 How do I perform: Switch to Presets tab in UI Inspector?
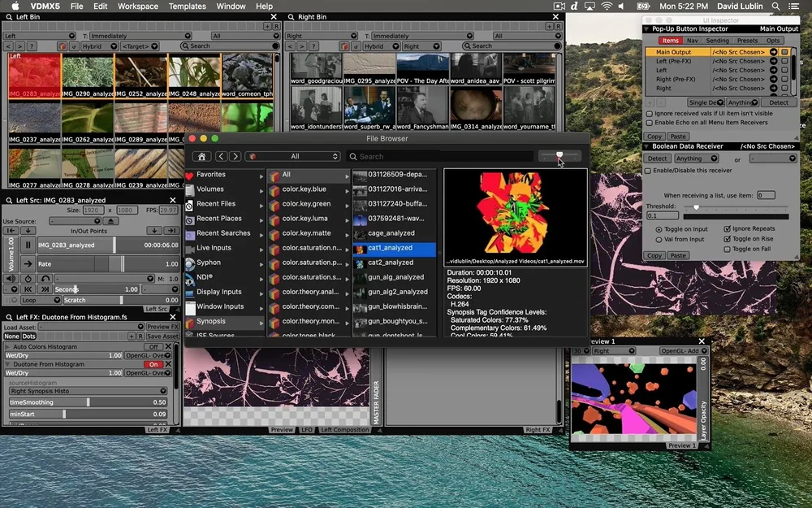[x=747, y=41]
